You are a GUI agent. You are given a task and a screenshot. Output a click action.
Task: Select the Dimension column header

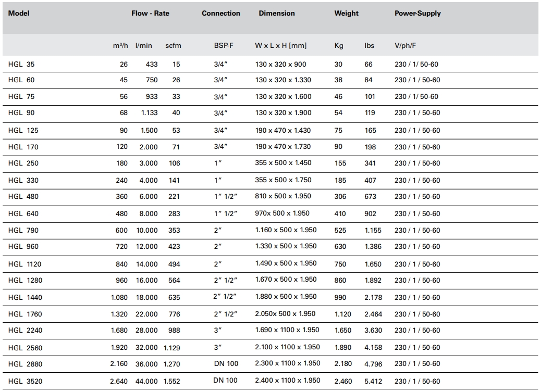point(277,14)
